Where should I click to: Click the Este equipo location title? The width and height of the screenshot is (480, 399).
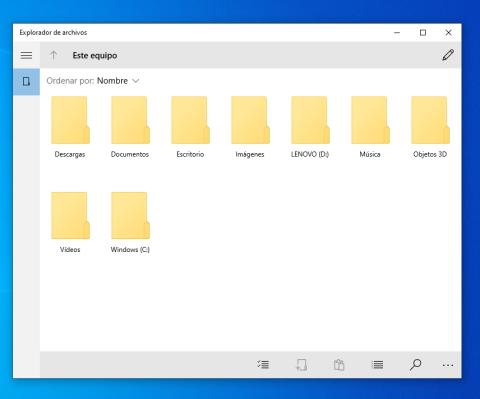95,56
